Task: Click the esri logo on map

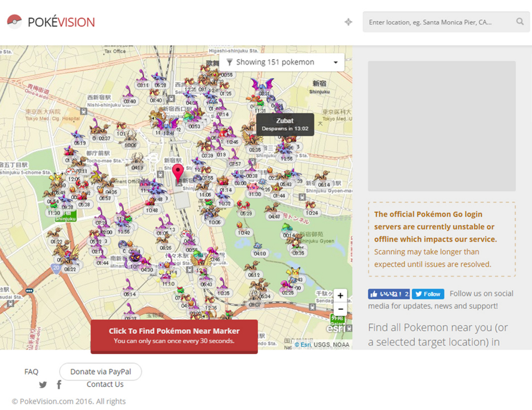Action: pos(336,329)
